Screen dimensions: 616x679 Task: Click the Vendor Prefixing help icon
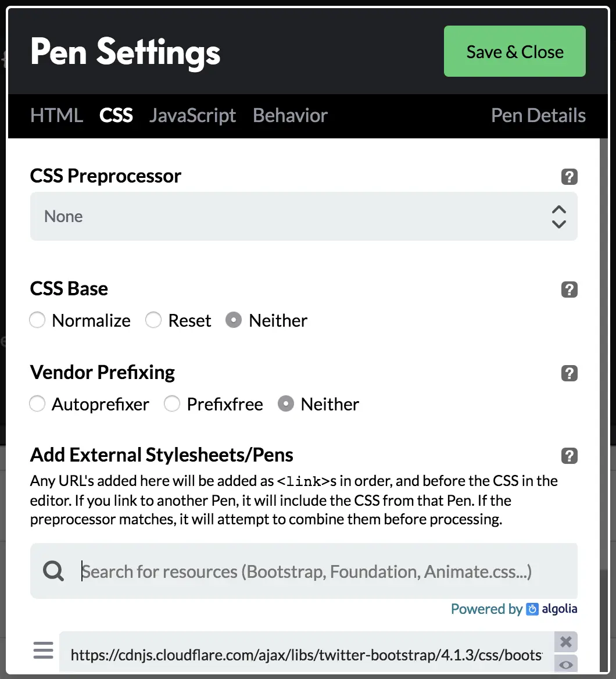point(569,373)
